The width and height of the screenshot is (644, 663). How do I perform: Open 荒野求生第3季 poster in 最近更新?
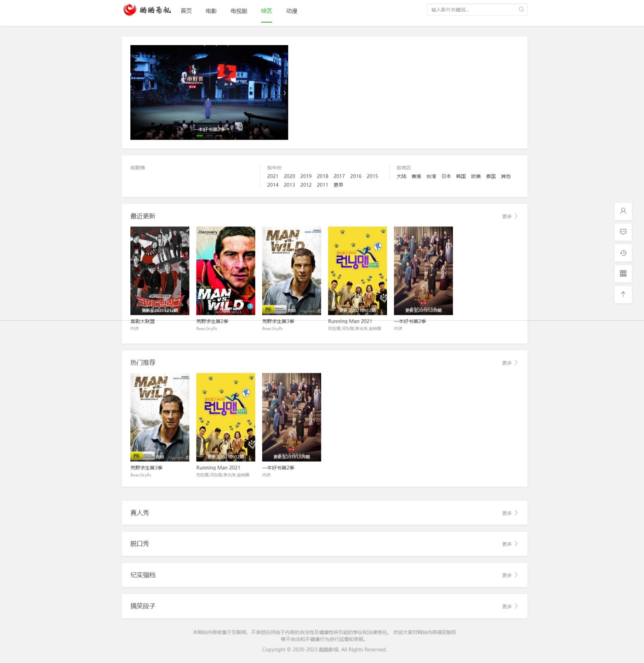click(x=291, y=271)
